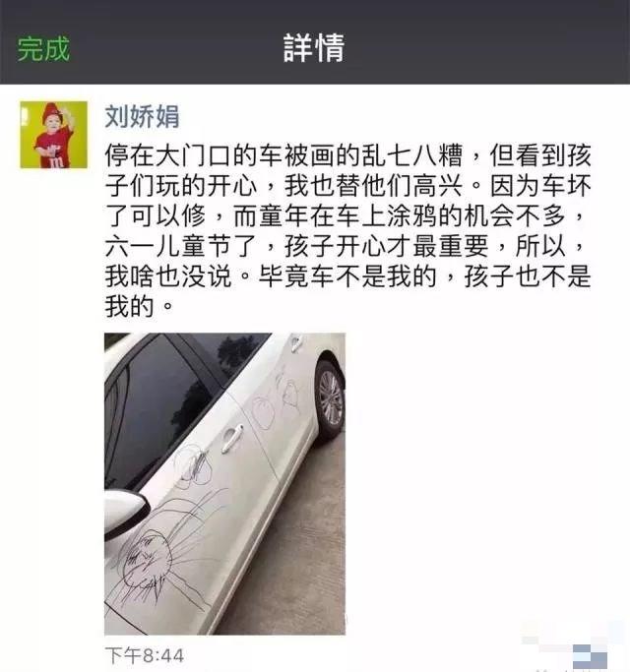Tap the pixelated comment icon at bottom right
Viewport: 630px width, 672px height.
(590, 655)
